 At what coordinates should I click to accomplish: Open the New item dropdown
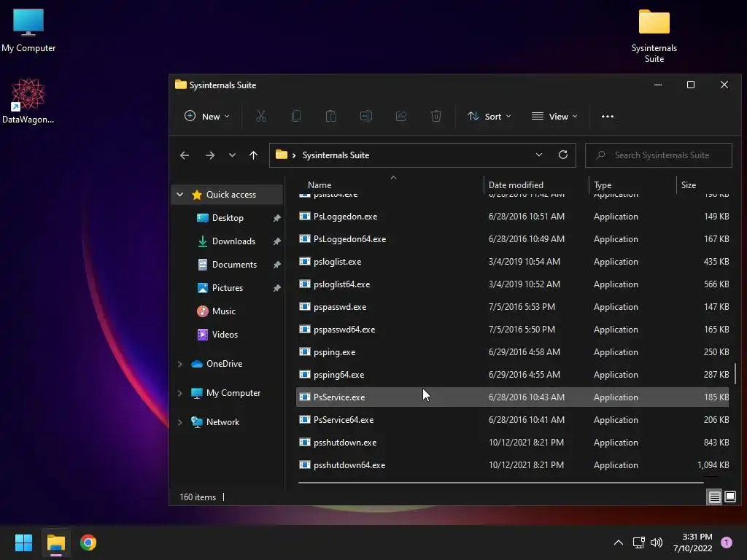click(x=206, y=116)
